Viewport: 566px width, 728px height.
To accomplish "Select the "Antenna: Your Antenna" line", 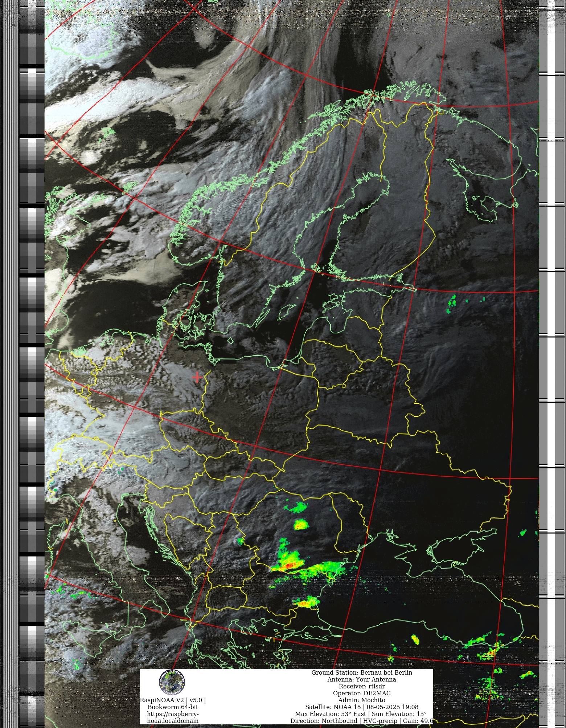I will (362, 679).
